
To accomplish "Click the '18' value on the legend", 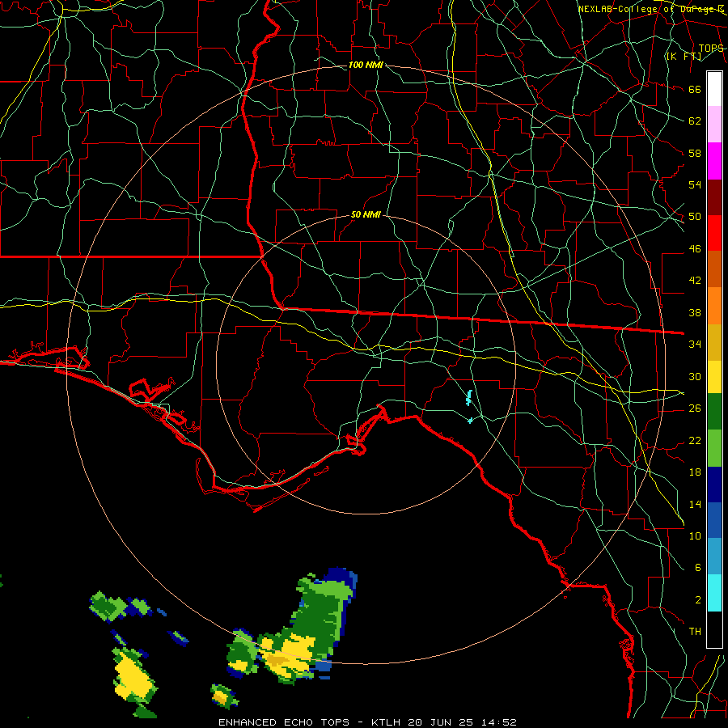I will [x=695, y=472].
